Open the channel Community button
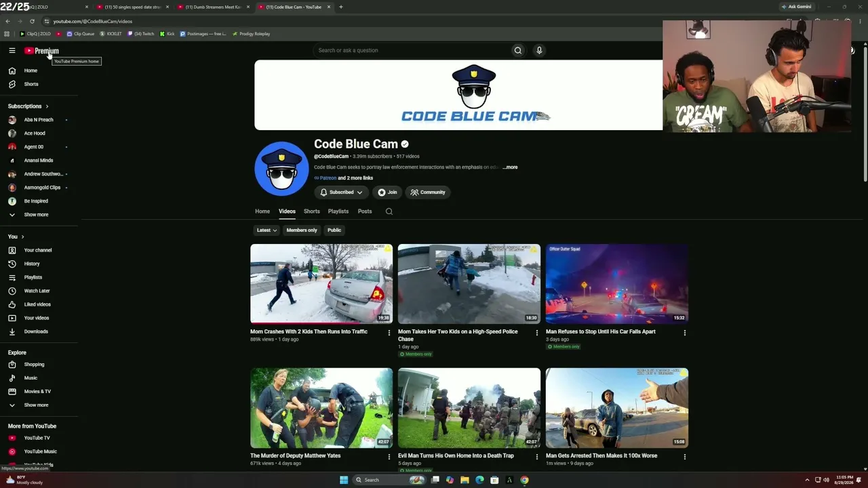Screen dimensions: 868x488 click(x=428, y=192)
